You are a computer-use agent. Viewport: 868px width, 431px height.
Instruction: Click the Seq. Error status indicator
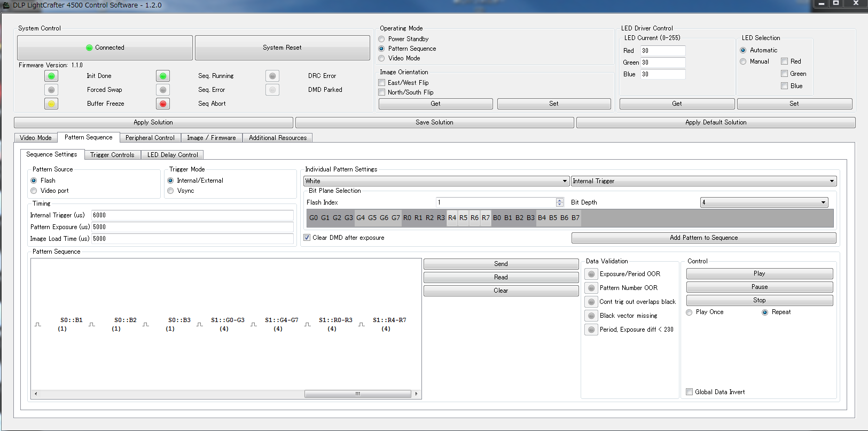pyautogui.click(x=163, y=90)
